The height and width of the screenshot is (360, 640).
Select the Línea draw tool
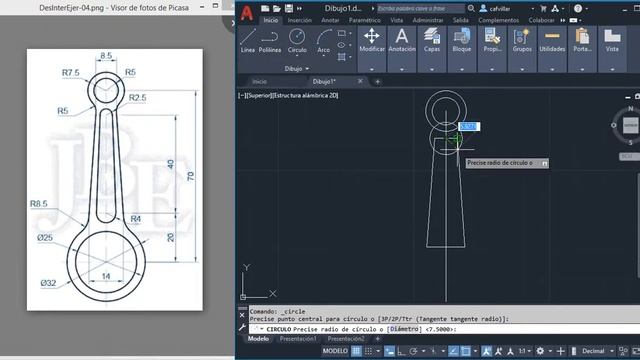[x=247, y=41]
